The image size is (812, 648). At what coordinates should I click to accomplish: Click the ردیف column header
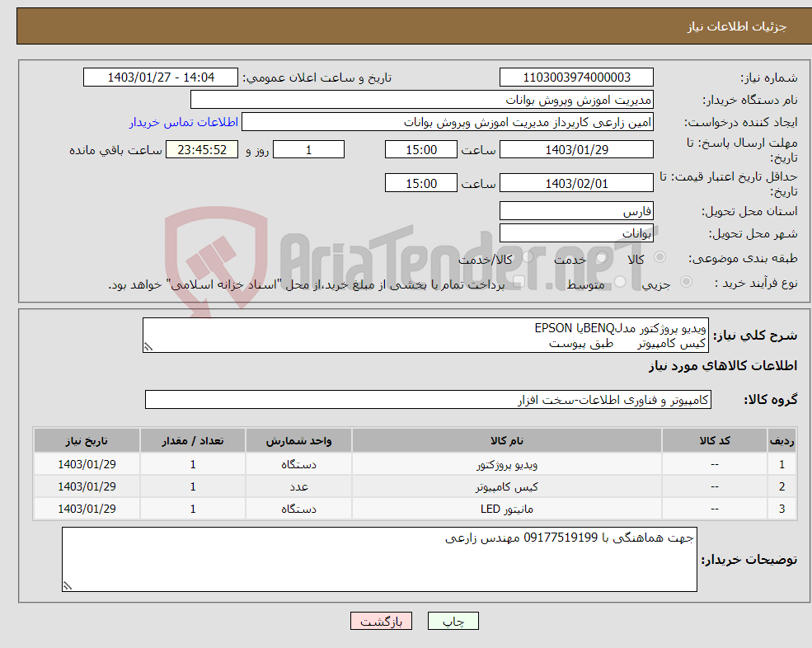click(x=781, y=441)
